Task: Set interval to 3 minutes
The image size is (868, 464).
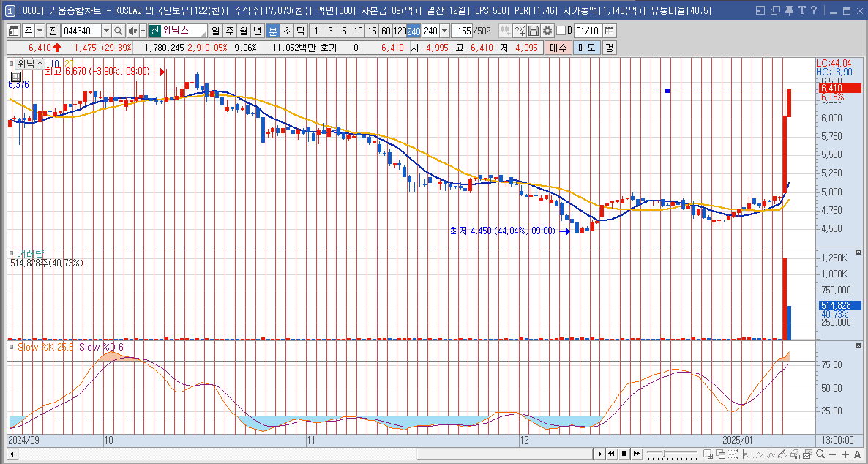Action: [330, 31]
